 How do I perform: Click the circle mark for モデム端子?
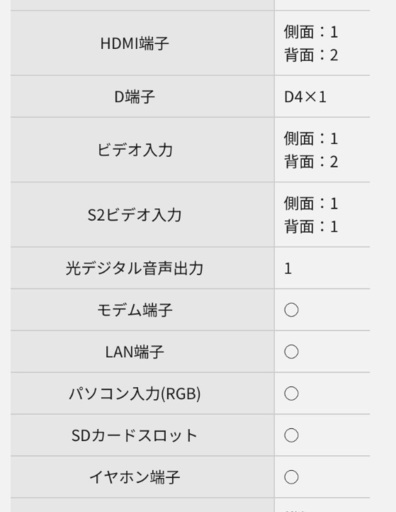[291, 310]
